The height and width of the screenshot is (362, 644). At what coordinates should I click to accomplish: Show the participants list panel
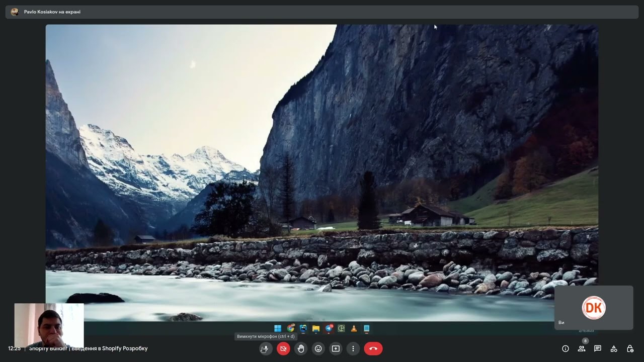pos(582,348)
